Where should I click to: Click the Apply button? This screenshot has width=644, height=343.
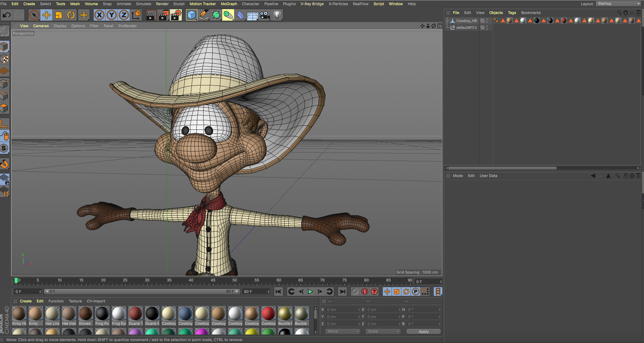[x=423, y=331]
